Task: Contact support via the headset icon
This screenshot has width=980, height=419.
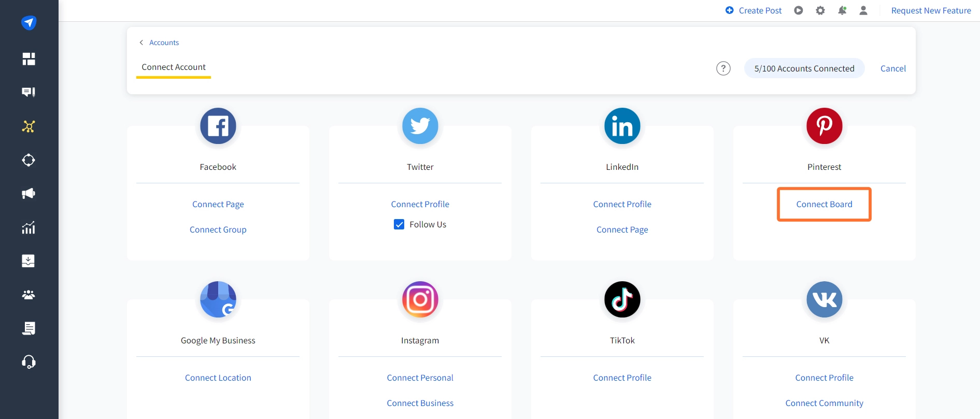Action: tap(29, 362)
